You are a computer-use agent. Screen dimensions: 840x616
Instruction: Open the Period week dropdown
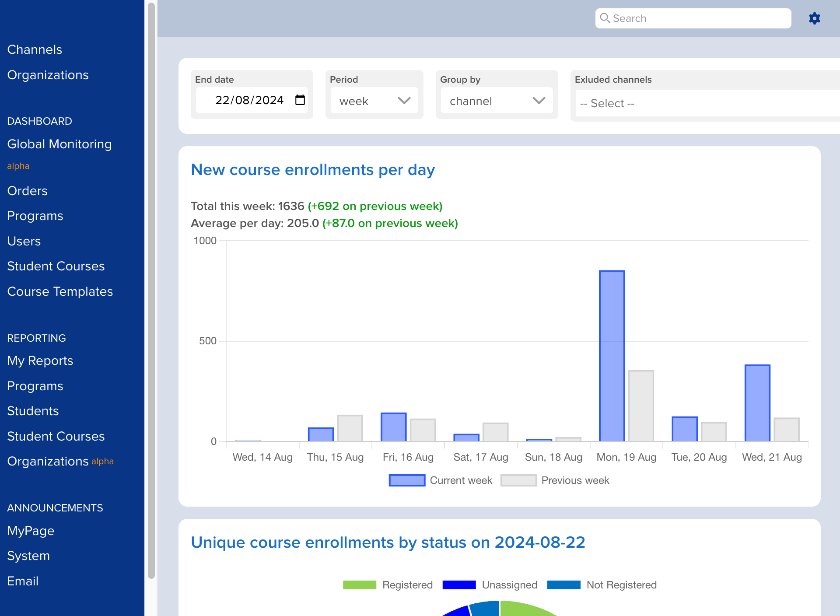(x=374, y=101)
